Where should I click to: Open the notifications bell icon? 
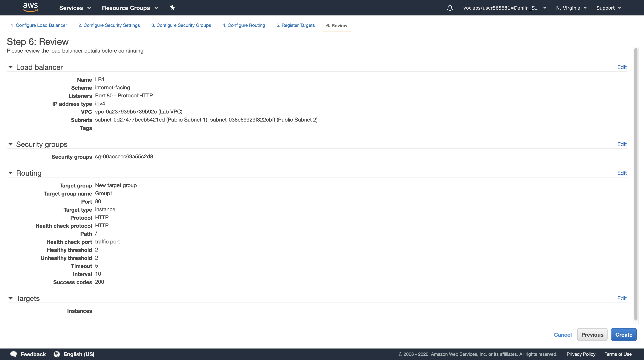point(450,8)
